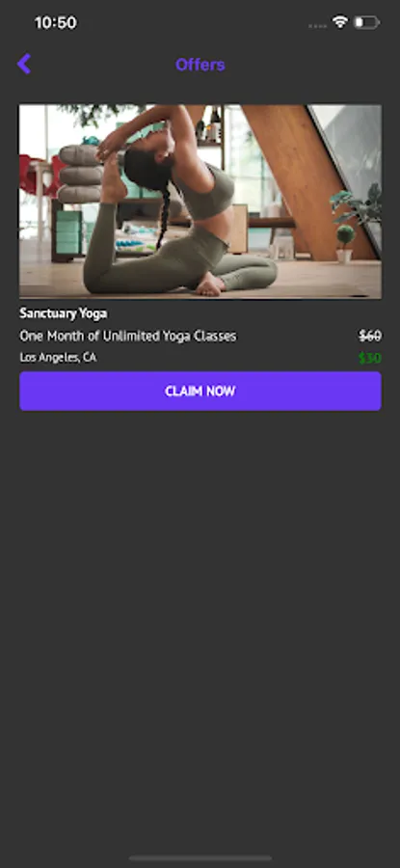This screenshot has height=868, width=400.
Task: Tap the crossed-out $60 original price
Action: point(370,336)
